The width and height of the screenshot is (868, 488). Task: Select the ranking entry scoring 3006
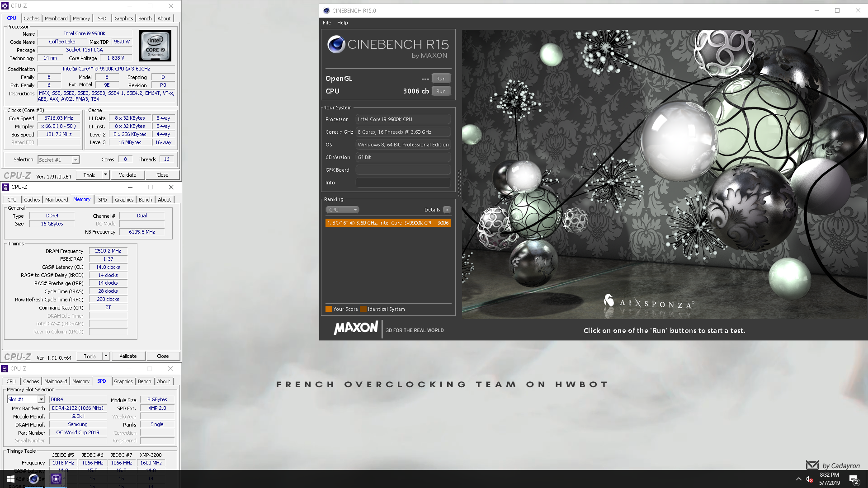(388, 223)
